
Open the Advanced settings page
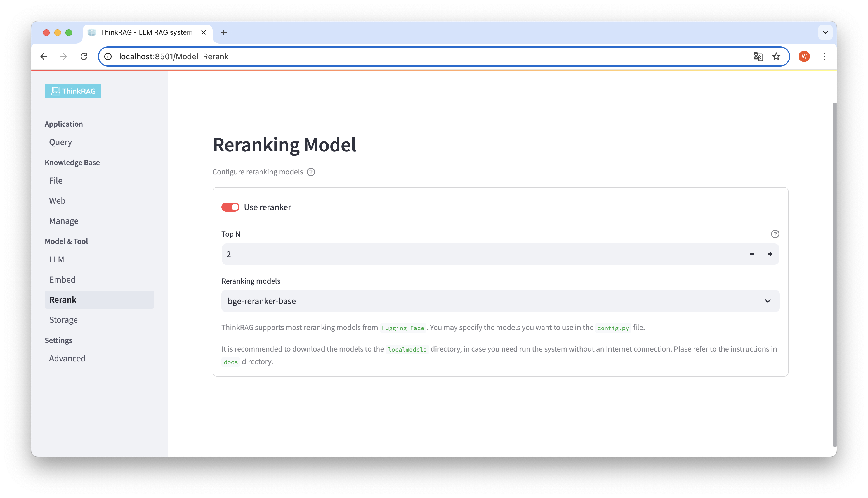[67, 358]
